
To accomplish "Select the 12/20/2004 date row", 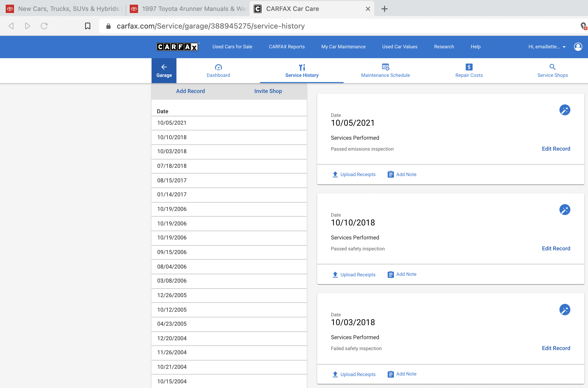I will pos(229,339).
